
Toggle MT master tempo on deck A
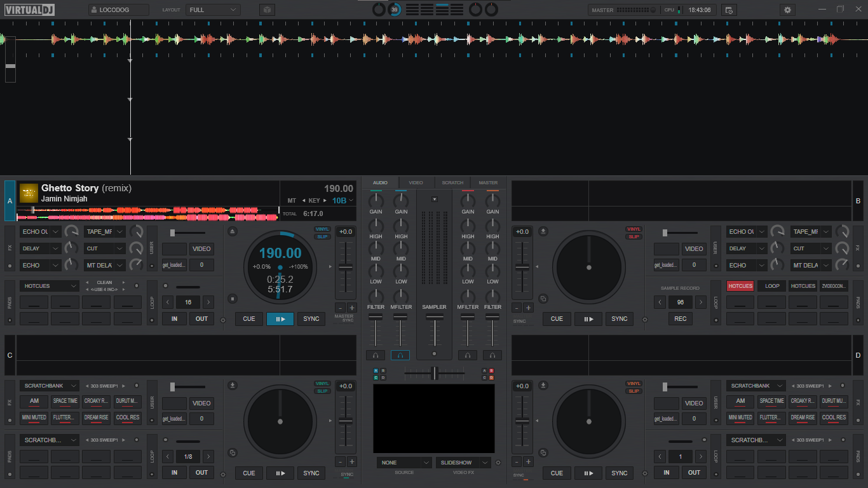click(x=292, y=201)
